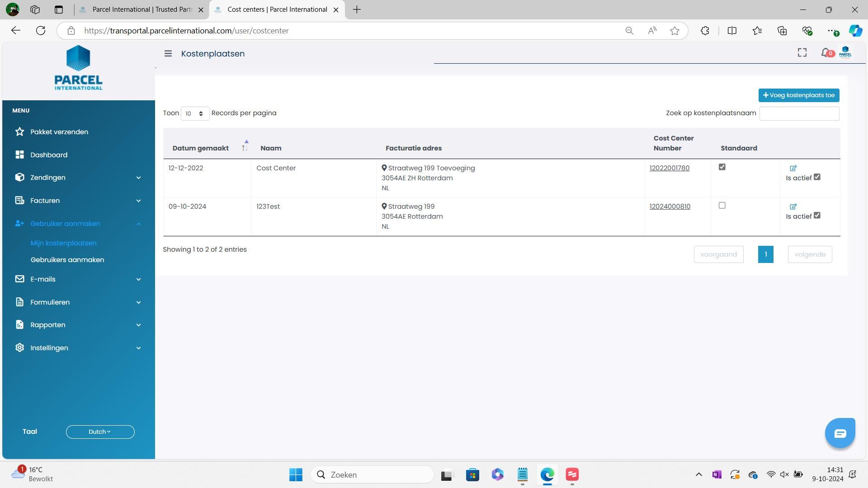Click the Parcel International sidebar logo

pyautogui.click(x=78, y=68)
